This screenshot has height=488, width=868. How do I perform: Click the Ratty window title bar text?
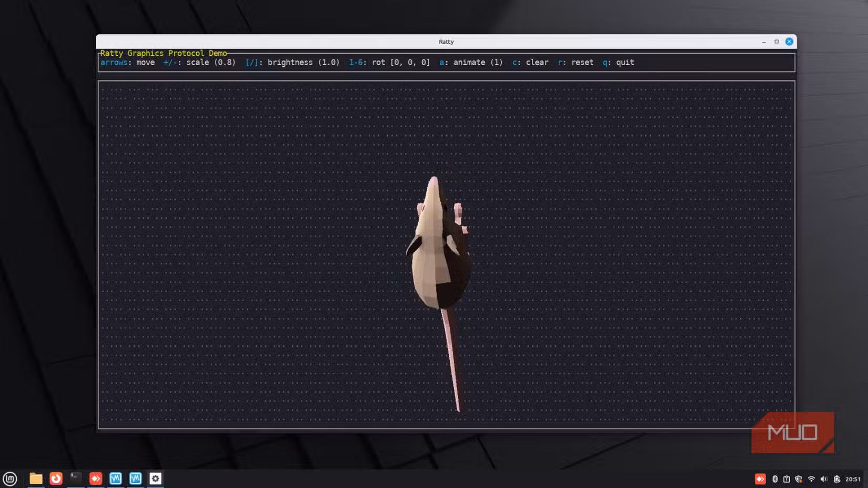click(x=446, y=42)
